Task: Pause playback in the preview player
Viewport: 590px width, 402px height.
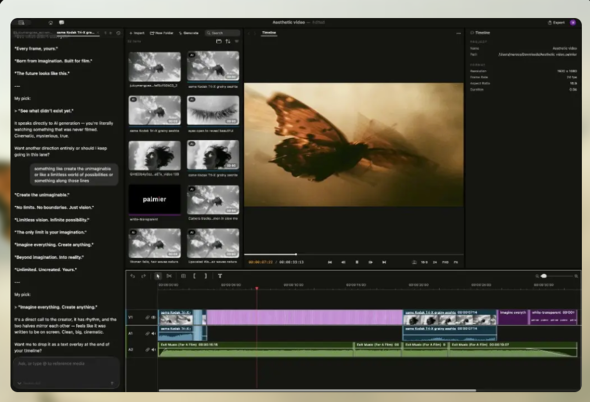Action: click(357, 262)
